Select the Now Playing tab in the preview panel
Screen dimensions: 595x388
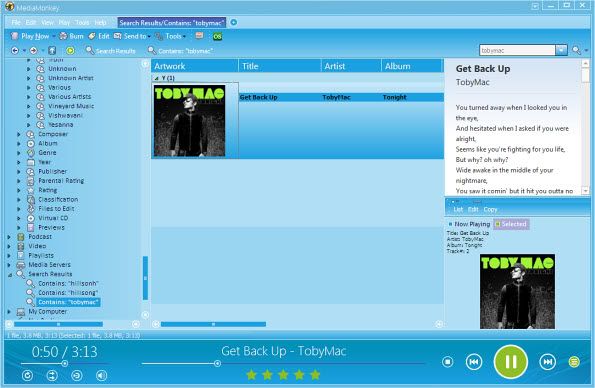(x=469, y=224)
